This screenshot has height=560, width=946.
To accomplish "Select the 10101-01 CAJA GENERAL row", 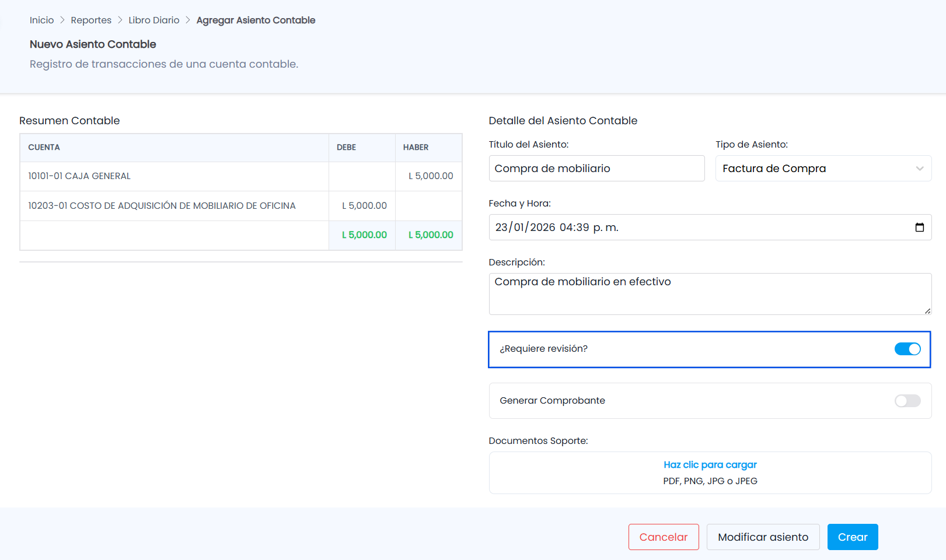I will pos(241,176).
